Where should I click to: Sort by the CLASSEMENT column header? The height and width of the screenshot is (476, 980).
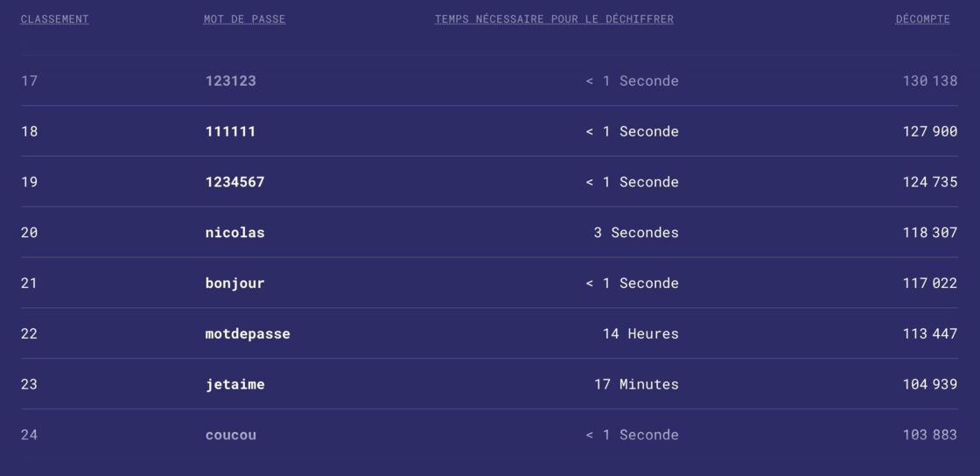[x=54, y=19]
